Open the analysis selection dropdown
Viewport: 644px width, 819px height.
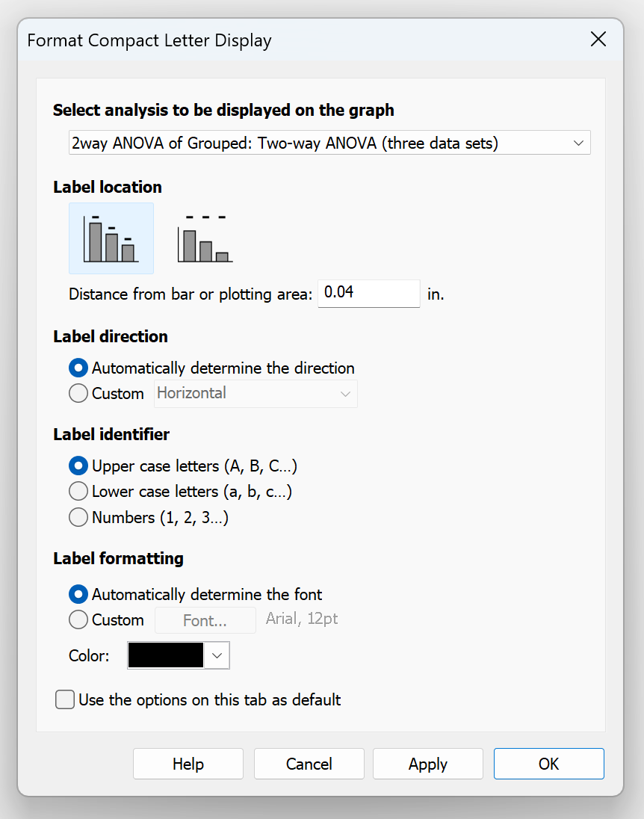580,142
